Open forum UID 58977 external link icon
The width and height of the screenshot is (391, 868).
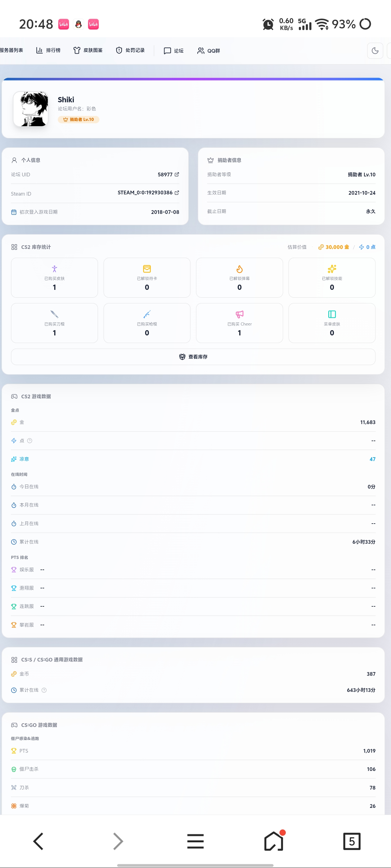(177, 175)
